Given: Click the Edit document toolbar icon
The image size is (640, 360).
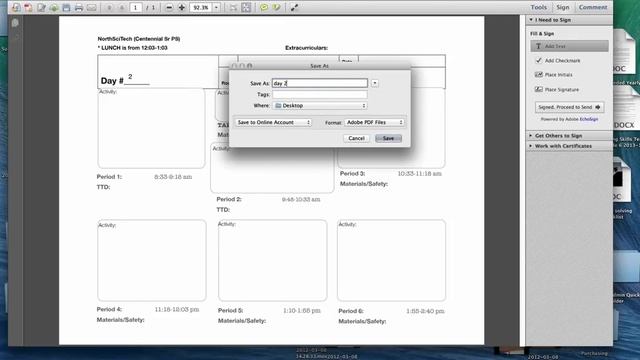Looking at the screenshot, I should (41, 7).
